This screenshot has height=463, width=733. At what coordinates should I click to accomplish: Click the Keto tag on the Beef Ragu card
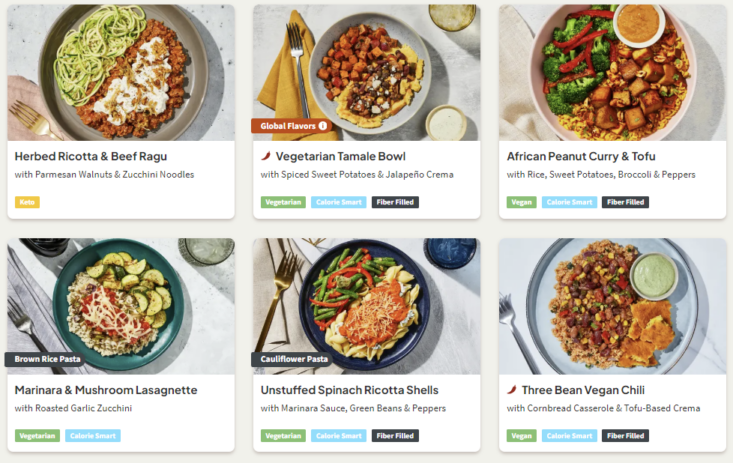(x=27, y=202)
